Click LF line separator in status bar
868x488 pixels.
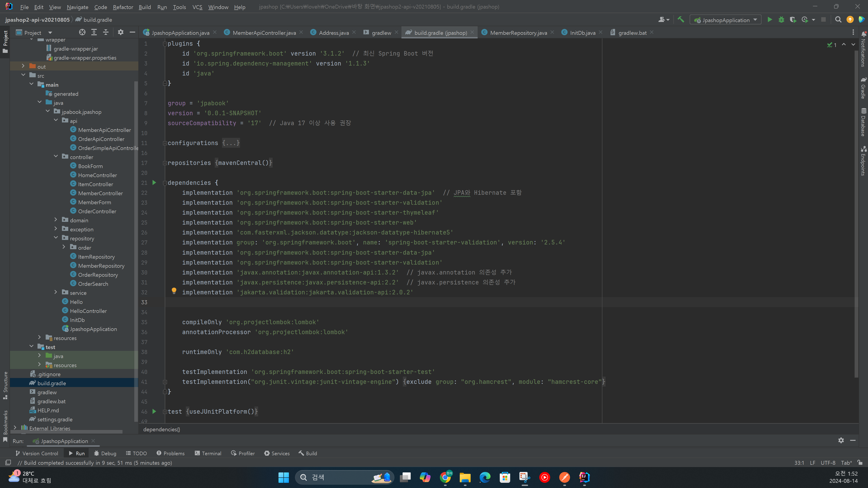(x=812, y=463)
